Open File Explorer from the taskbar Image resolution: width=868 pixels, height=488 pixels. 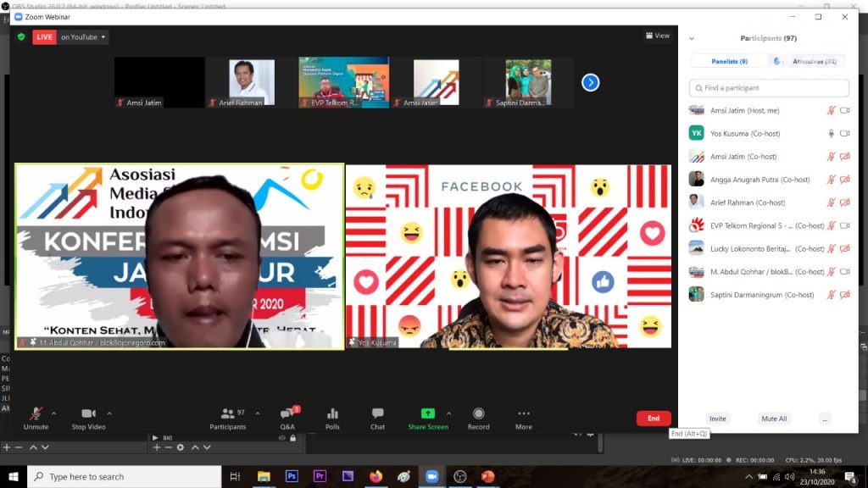264,476
